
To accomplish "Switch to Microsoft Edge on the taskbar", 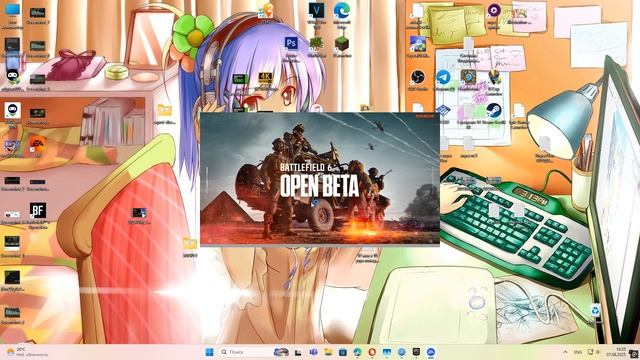I will click(x=358, y=352).
